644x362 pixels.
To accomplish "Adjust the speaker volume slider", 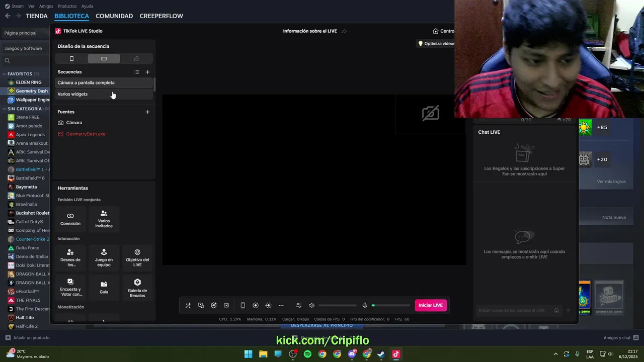I will [x=338, y=305].
